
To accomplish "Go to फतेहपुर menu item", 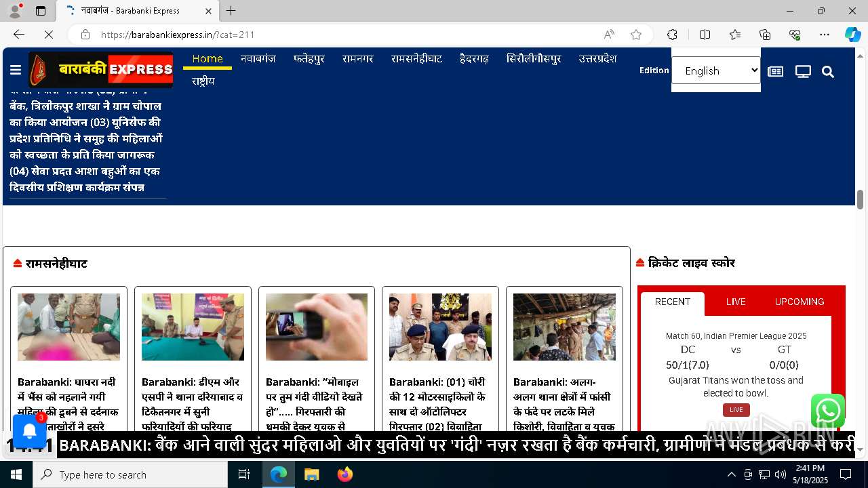I will [309, 59].
